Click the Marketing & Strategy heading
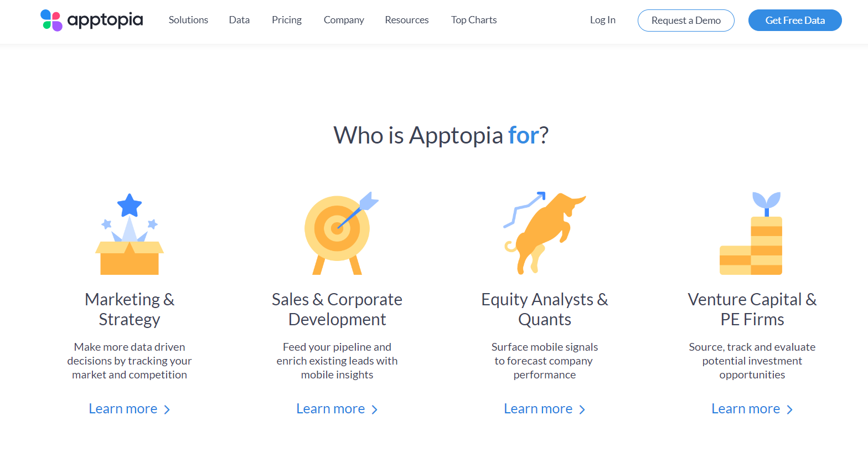This screenshot has height=456, width=868. pyautogui.click(x=130, y=309)
